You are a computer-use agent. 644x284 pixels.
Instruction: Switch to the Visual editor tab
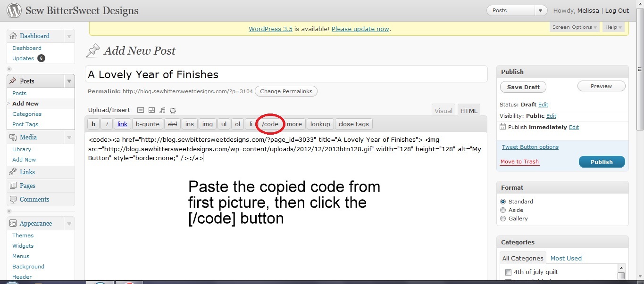click(x=443, y=111)
